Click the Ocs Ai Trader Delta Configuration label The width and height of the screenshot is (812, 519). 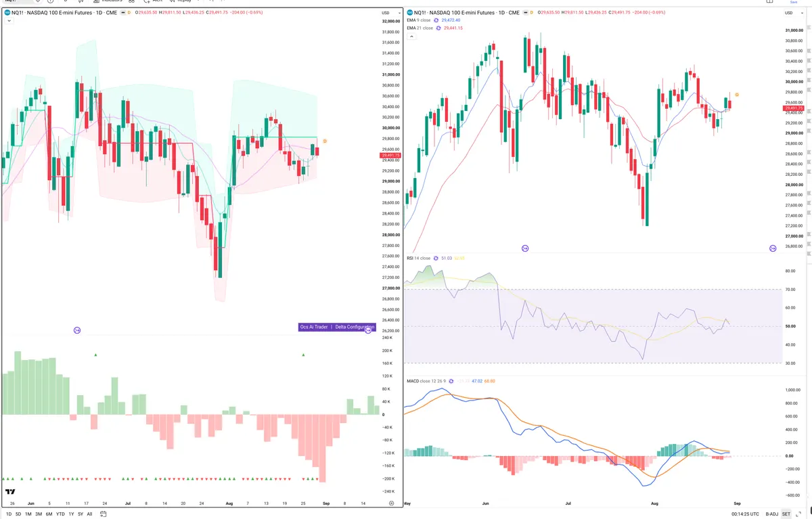(337, 327)
